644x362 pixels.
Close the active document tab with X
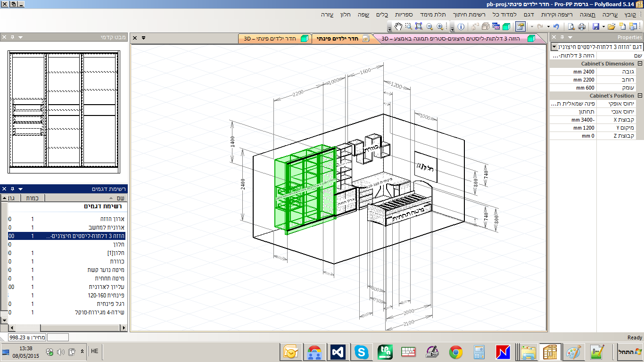tap(135, 38)
